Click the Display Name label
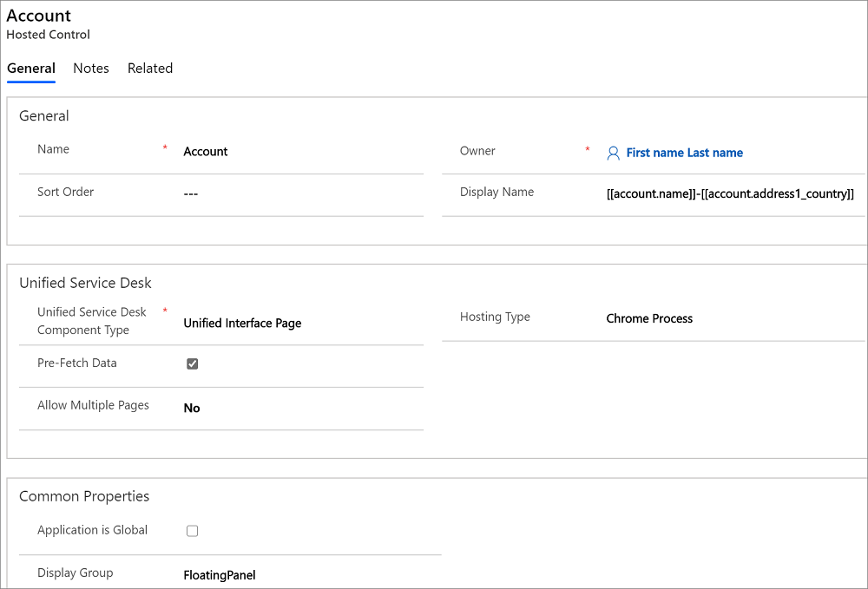Viewport: 868px width, 589px height. coord(496,192)
